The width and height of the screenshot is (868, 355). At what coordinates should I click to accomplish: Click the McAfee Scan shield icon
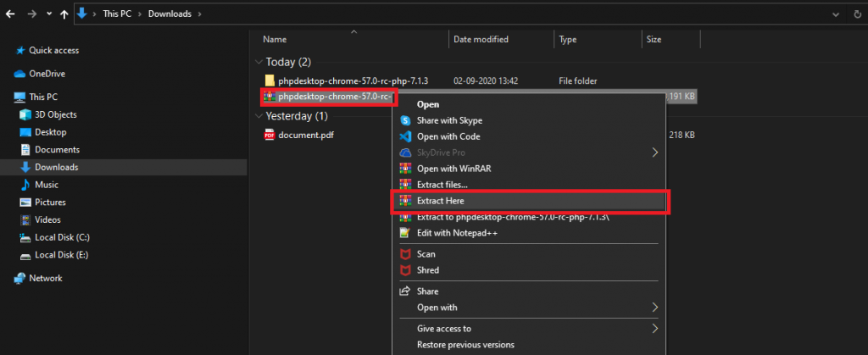point(404,254)
